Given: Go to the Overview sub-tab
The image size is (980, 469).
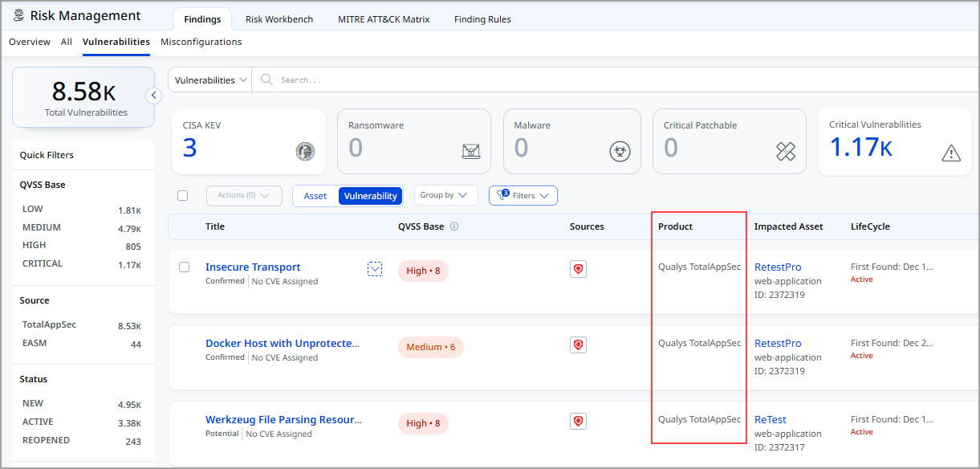Looking at the screenshot, I should pyautogui.click(x=30, y=42).
